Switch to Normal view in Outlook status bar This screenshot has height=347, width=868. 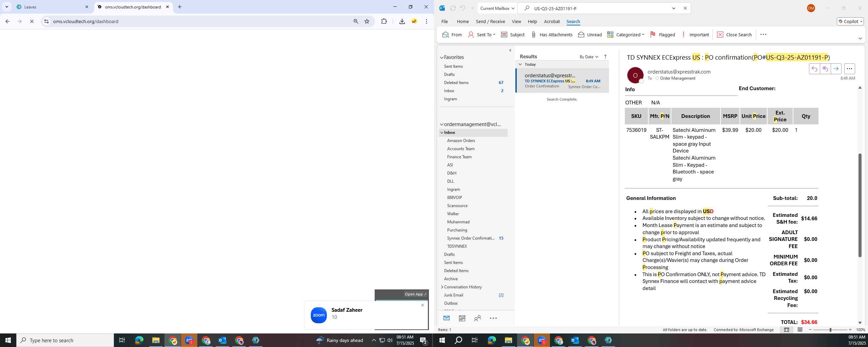[x=786, y=330]
